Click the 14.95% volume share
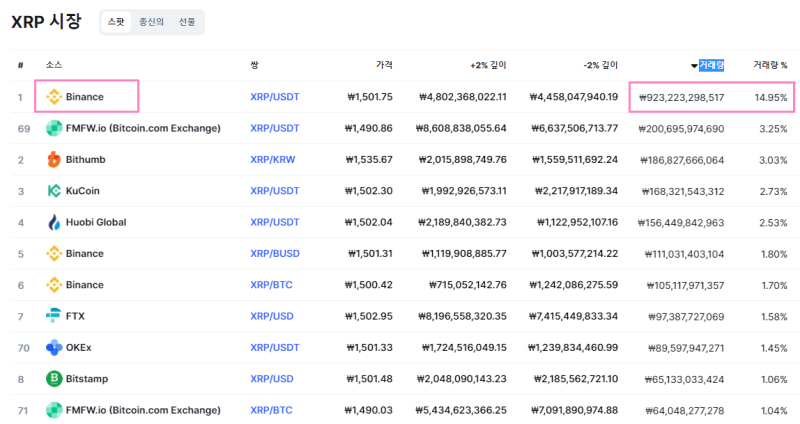The height and width of the screenshot is (424, 800). click(x=771, y=97)
